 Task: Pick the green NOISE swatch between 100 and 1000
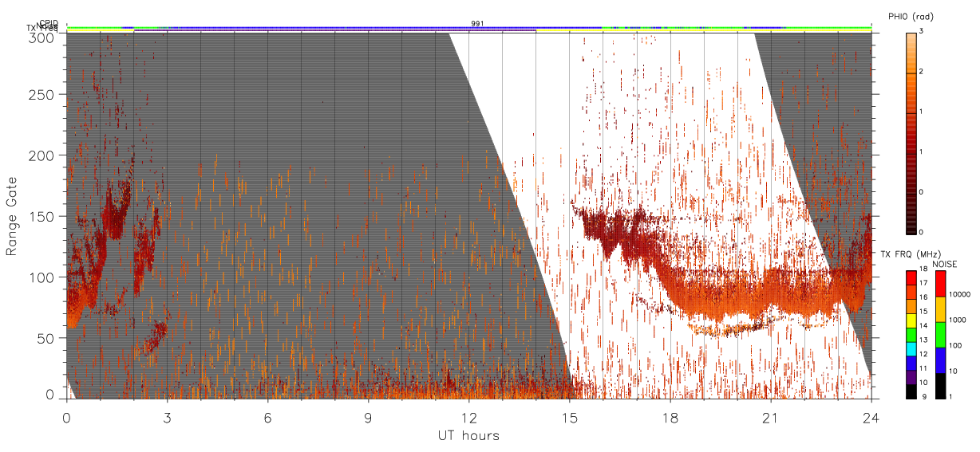(x=940, y=335)
